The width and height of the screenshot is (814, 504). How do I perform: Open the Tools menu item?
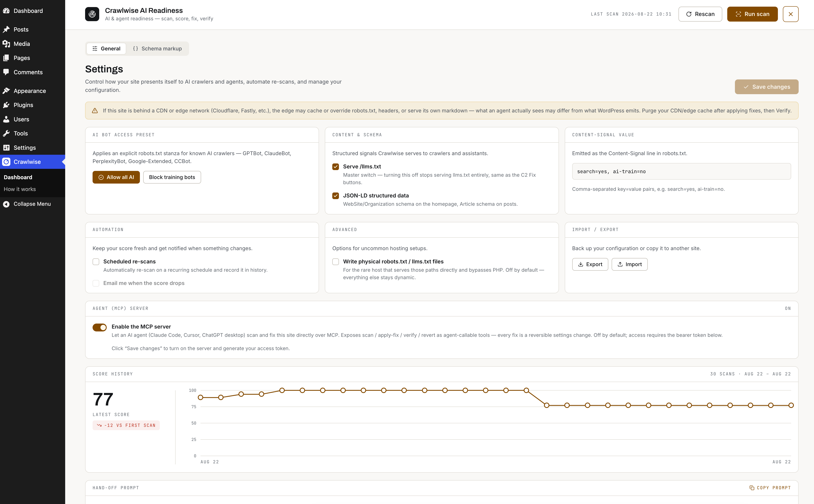(32, 133)
